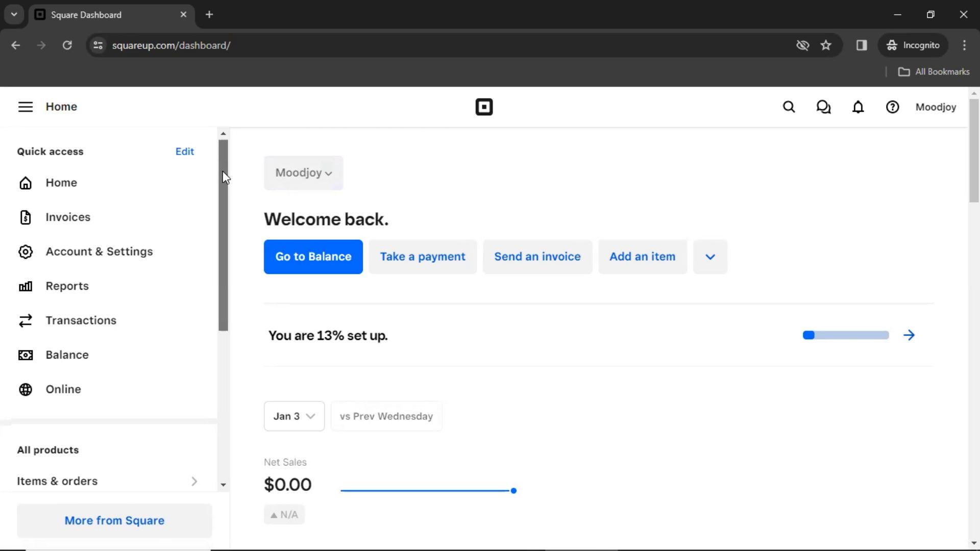The height and width of the screenshot is (551, 980).
Task: Navigate to Account & Settings
Action: coord(99,251)
